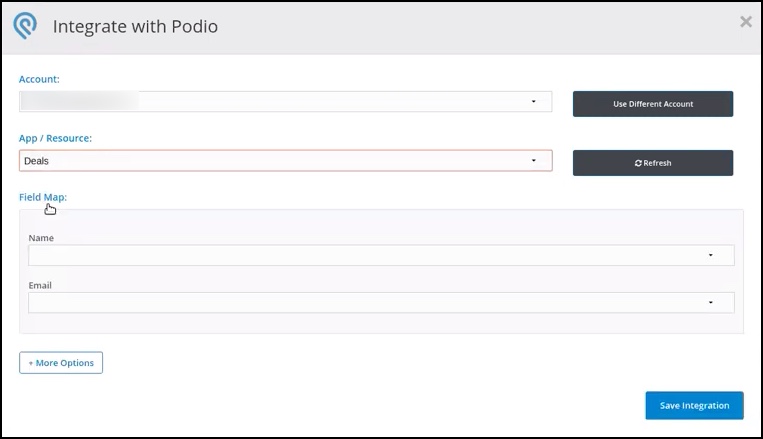763x439 pixels.
Task: Click the Name dropdown caret arrow
Action: tap(711, 255)
